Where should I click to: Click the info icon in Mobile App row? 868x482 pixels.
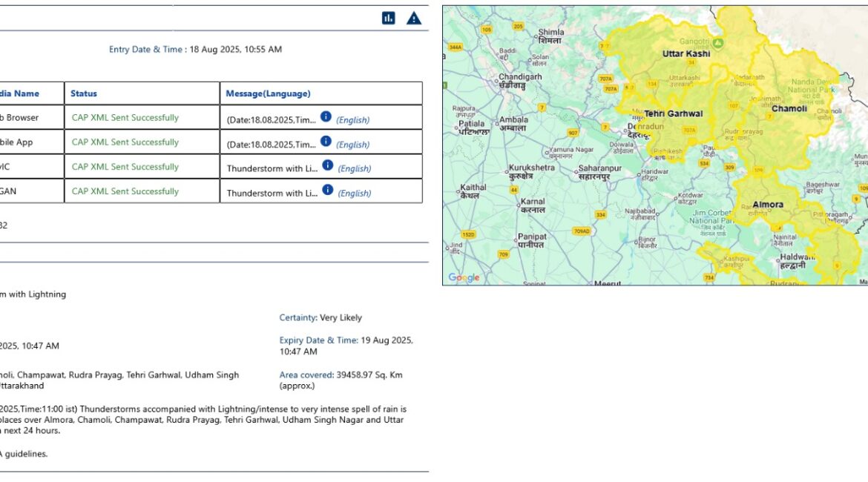pos(325,141)
